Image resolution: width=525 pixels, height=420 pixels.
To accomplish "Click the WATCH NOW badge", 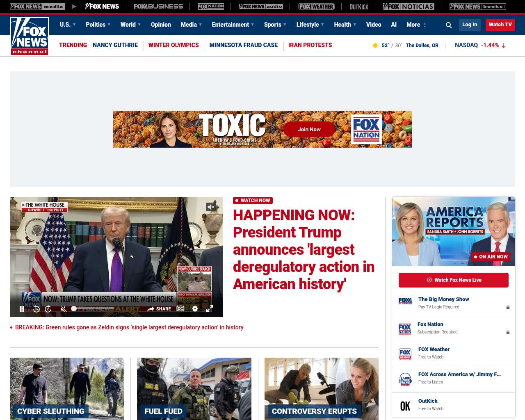I will [x=253, y=201].
